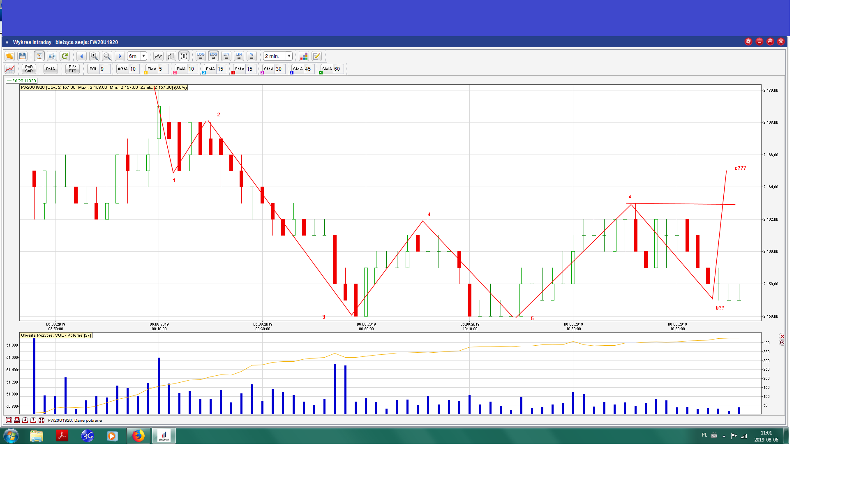Viewport: 868px width, 490px height.
Task: Toggle the sound speaker button
Action: (52, 56)
